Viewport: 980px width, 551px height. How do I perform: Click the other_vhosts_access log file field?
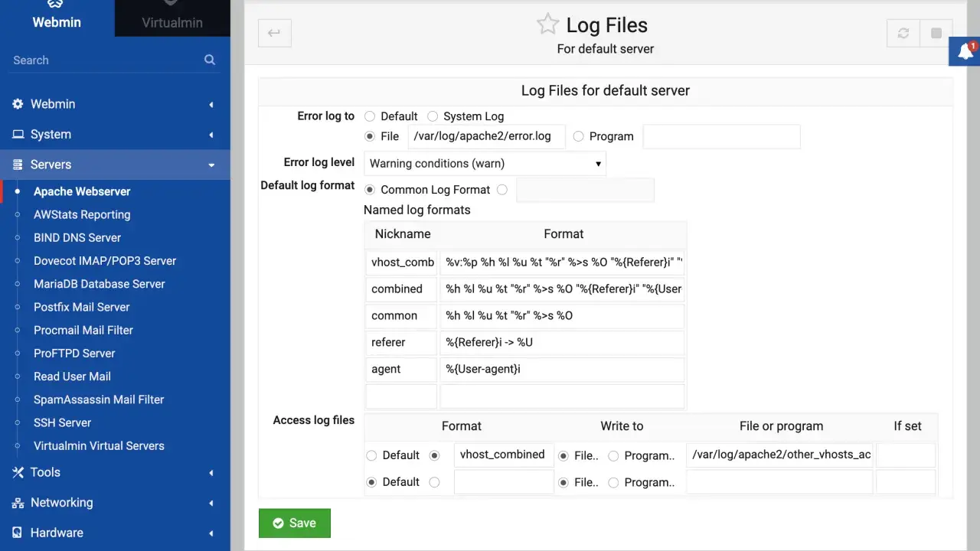click(779, 455)
